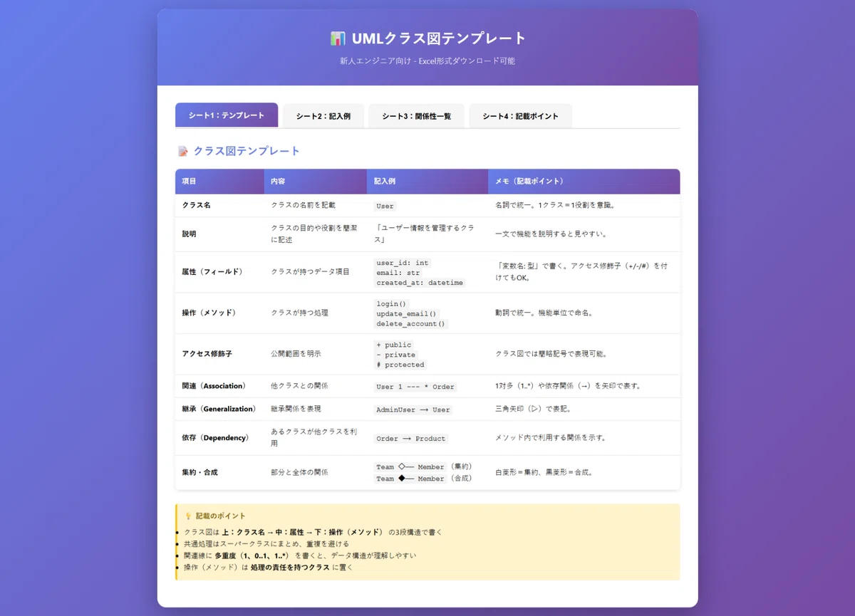This screenshot has width=855, height=616.
Task: Click the bar chart icon beside the title
Action: [x=338, y=38]
